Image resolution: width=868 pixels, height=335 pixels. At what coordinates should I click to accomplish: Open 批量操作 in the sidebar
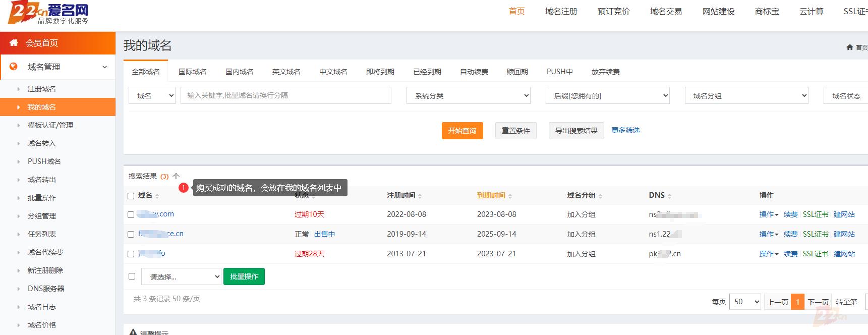point(42,198)
